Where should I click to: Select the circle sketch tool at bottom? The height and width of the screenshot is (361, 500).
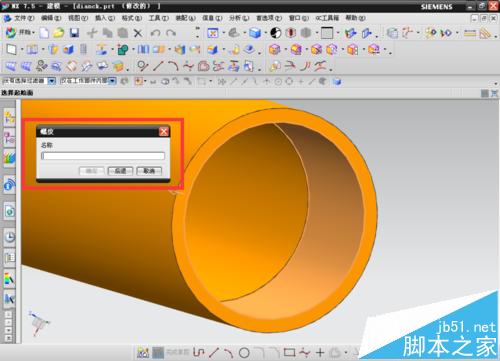point(244,352)
